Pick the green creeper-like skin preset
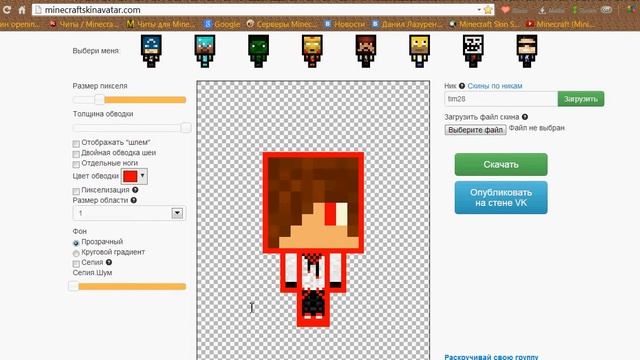This screenshot has width=640, height=360. 258,51
